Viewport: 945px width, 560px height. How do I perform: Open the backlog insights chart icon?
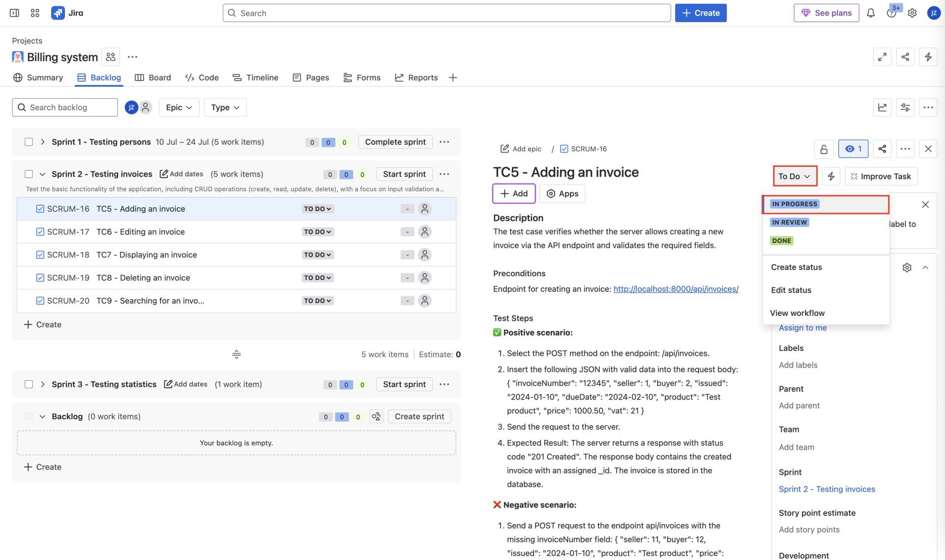coord(882,107)
